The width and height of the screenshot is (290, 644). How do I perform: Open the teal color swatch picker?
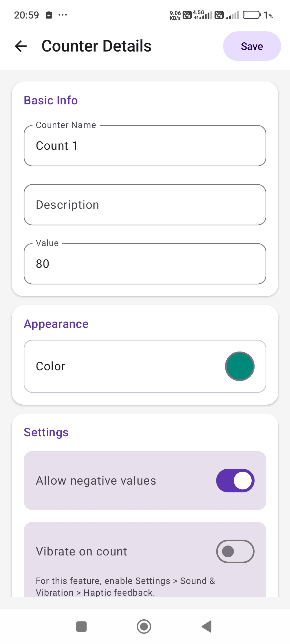240,366
